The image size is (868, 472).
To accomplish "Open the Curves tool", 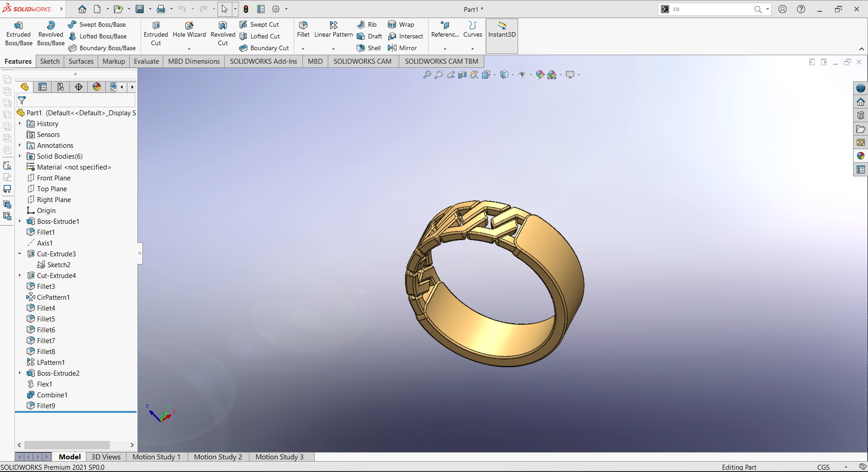I will click(473, 30).
